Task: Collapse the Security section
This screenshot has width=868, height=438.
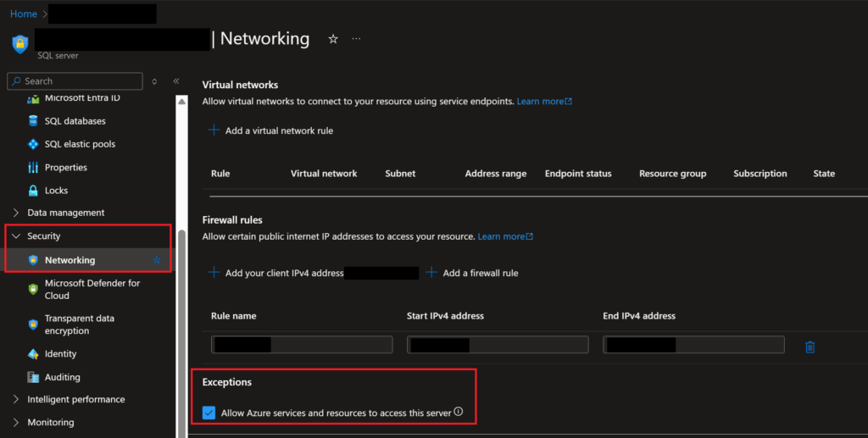Action: pos(15,236)
